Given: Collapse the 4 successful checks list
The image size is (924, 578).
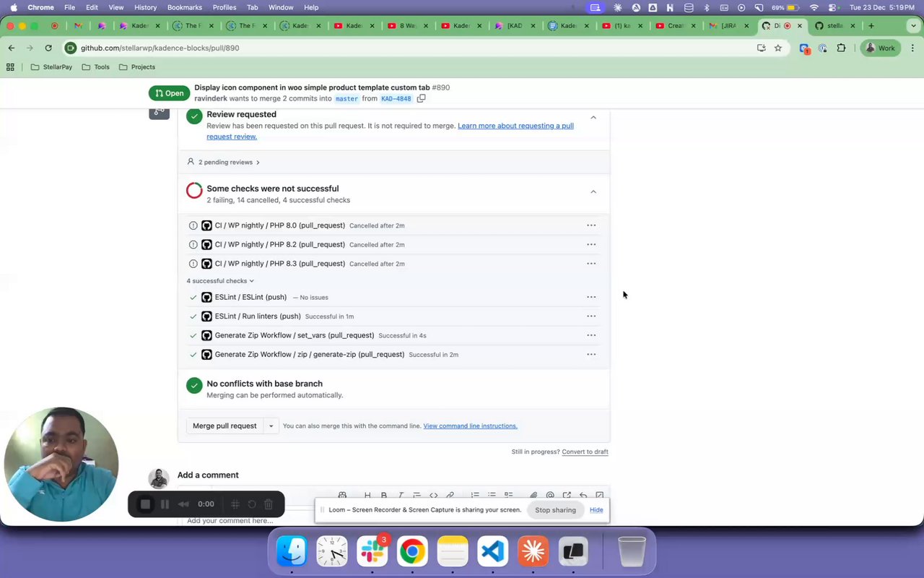Looking at the screenshot, I should [220, 281].
